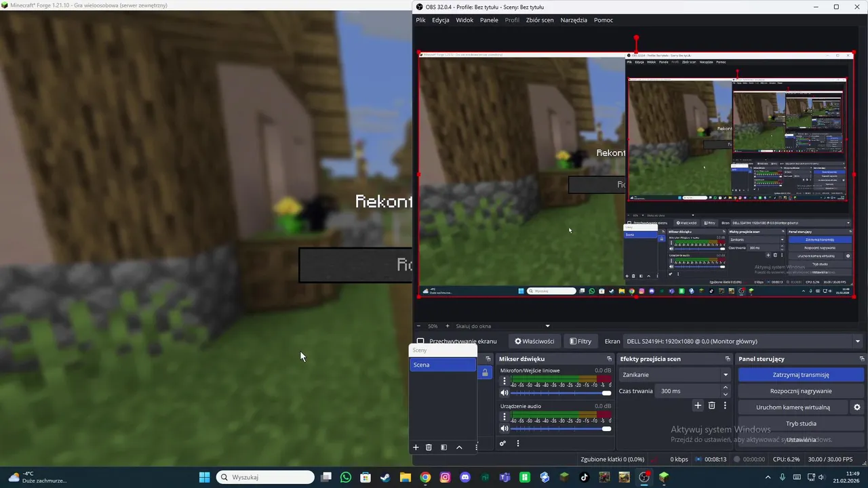Open Ekran monitor selection dropdown
The width and height of the screenshot is (868, 488).
[x=743, y=341]
